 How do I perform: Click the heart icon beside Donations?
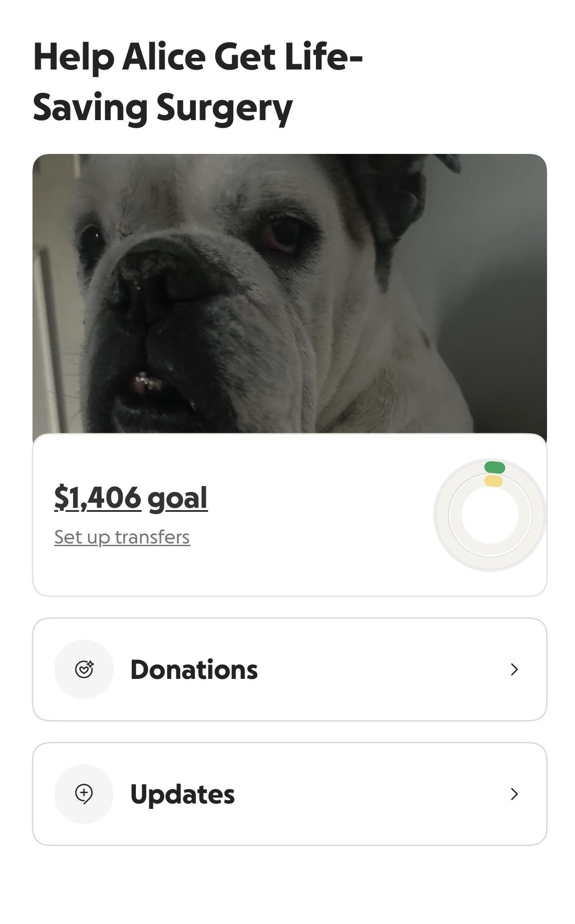click(x=83, y=669)
